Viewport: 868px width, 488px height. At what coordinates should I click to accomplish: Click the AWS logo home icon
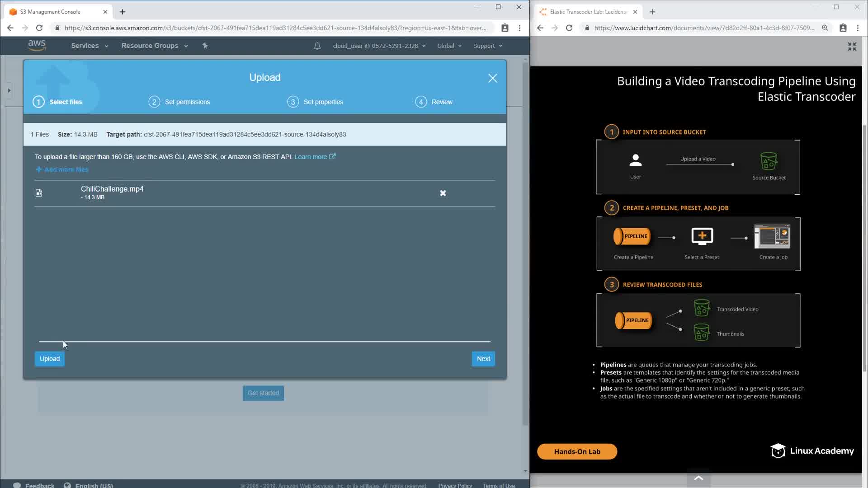point(37,45)
